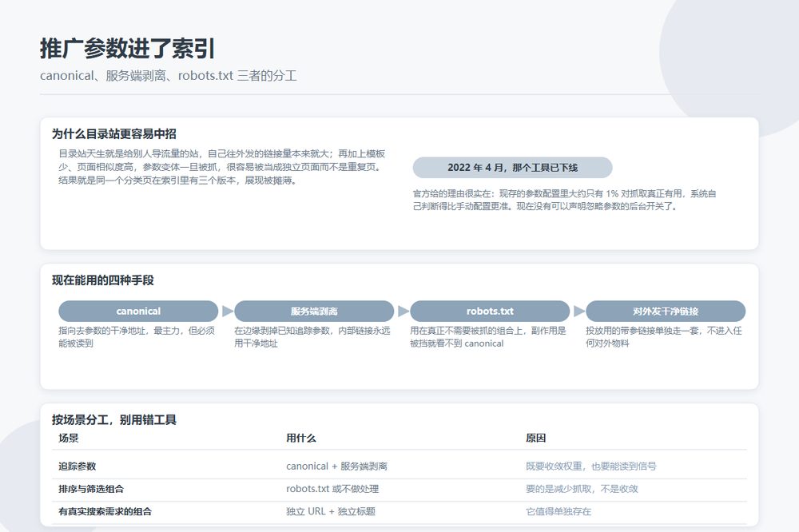Image resolution: width=799 pixels, height=532 pixels.
Task: Click the 排序与筛选组合 row label
Action: pyautogui.click(x=91, y=489)
